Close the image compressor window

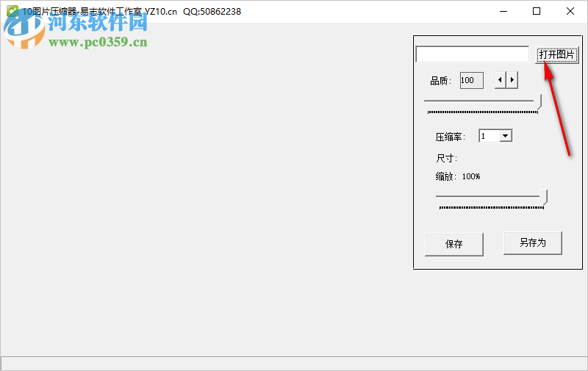[x=570, y=11]
